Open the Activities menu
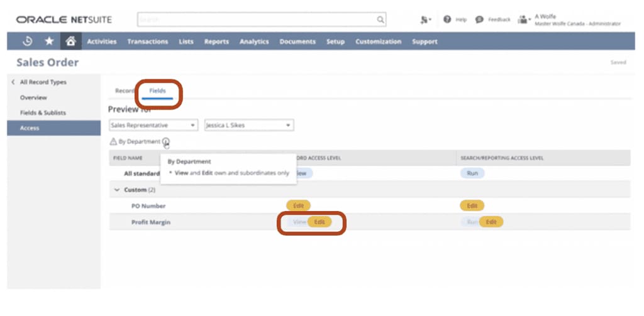The height and width of the screenshot is (316, 644). pyautogui.click(x=101, y=41)
